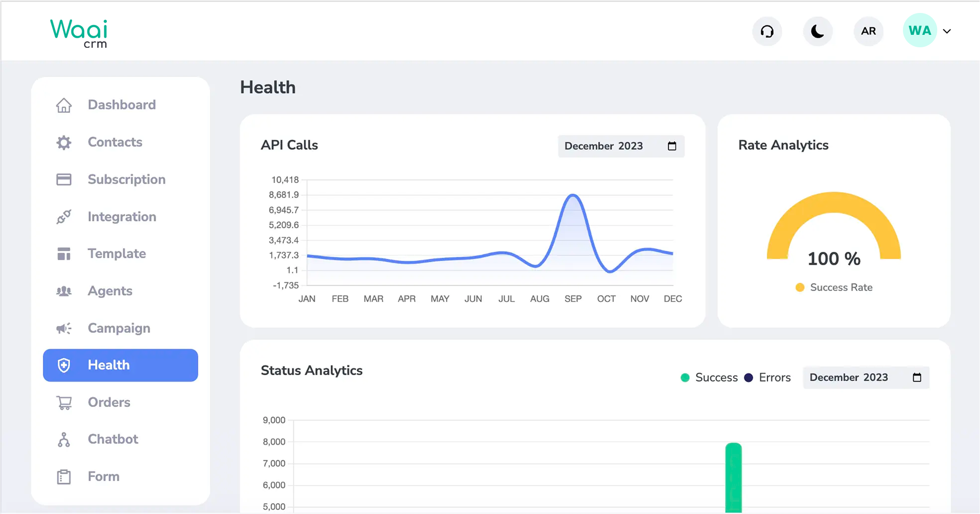Image resolution: width=980 pixels, height=514 pixels.
Task: Toggle Success Rate legend item
Action: tap(834, 288)
